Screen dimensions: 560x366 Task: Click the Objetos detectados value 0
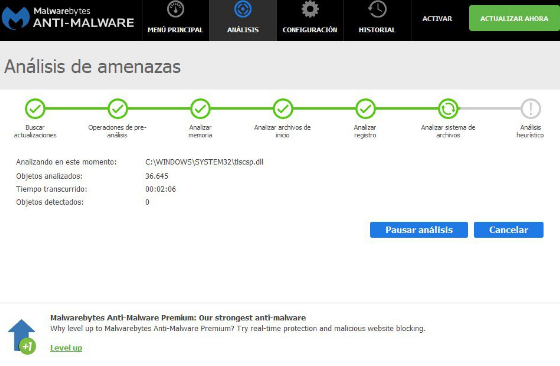pos(147,202)
